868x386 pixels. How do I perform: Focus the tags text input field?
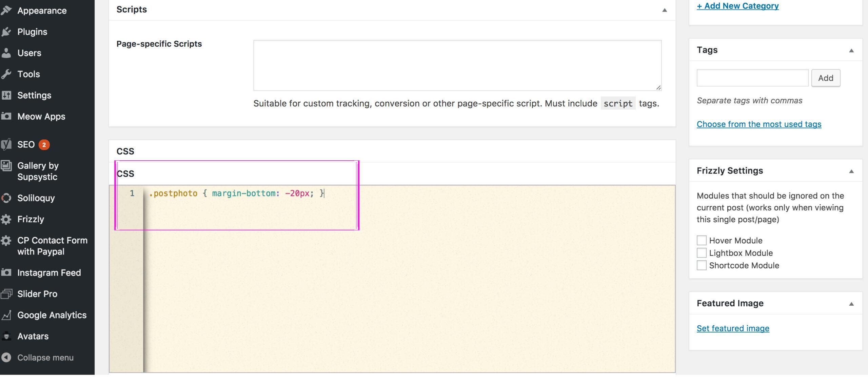(x=752, y=78)
